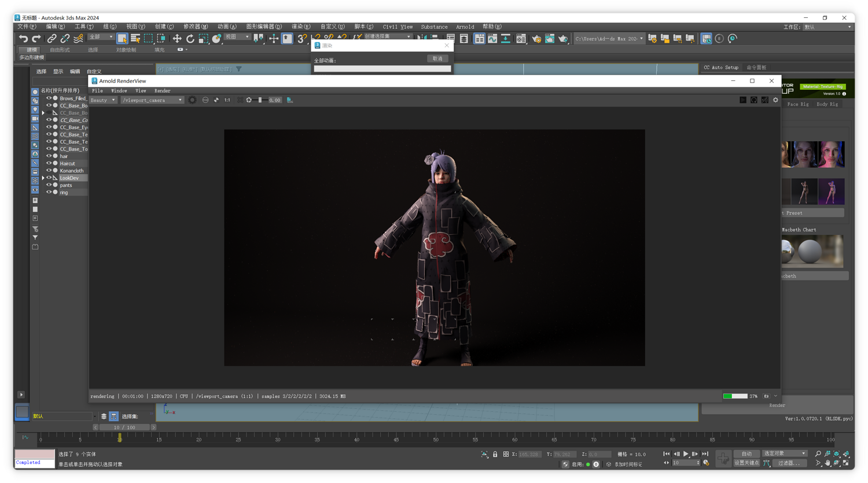The height and width of the screenshot is (483, 868).
Task: Click the selection lock padlock icon
Action: (x=495, y=455)
